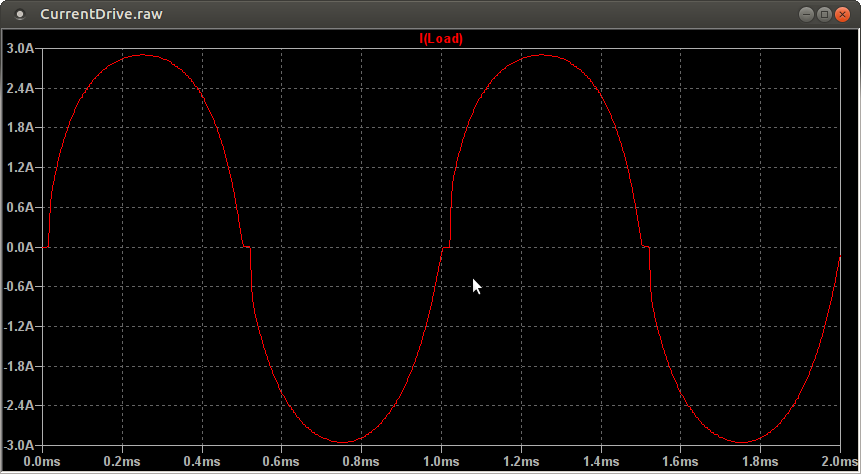This screenshot has width=861, height=474.
Task: Close the CurrentDrive.raw window
Action: pyautogui.click(x=842, y=15)
